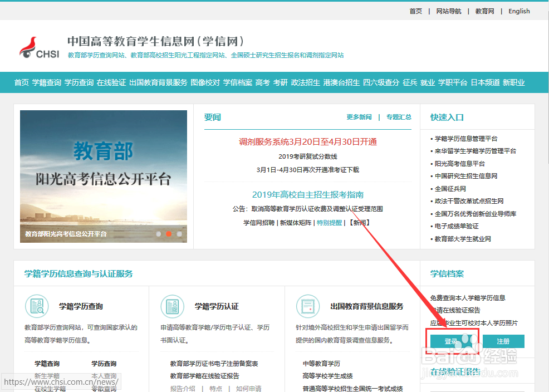Open the red 调剂服务系统 headline

tap(308, 142)
